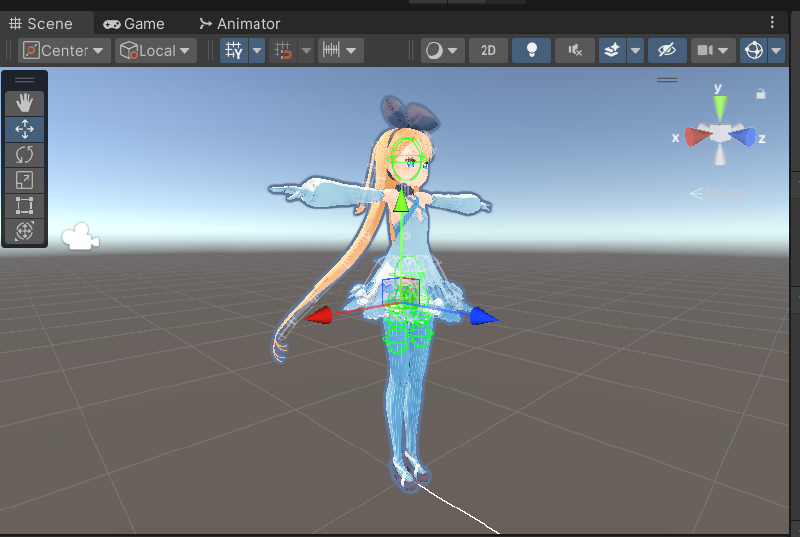Open the Local handle rotation dropdown
Screen dimensions: 800x537
[x=156, y=50]
